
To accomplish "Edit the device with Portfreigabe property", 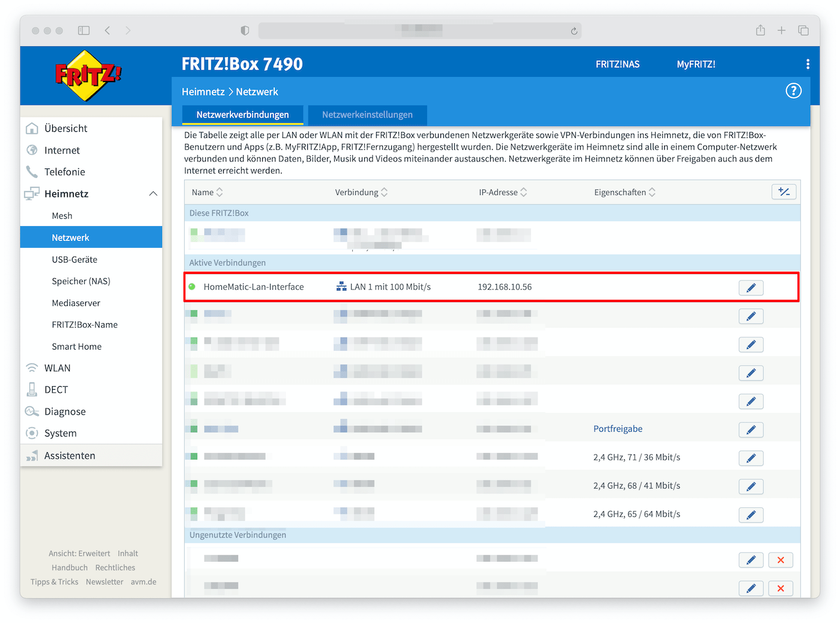I will pos(751,430).
